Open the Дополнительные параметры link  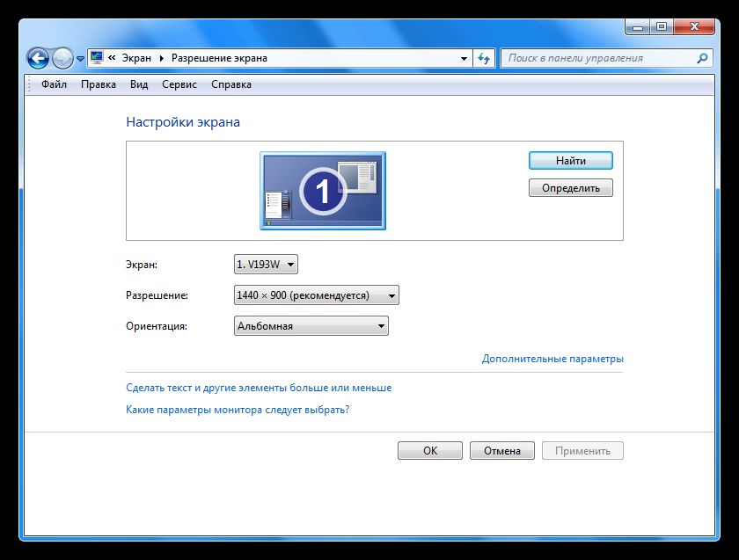[552, 359]
